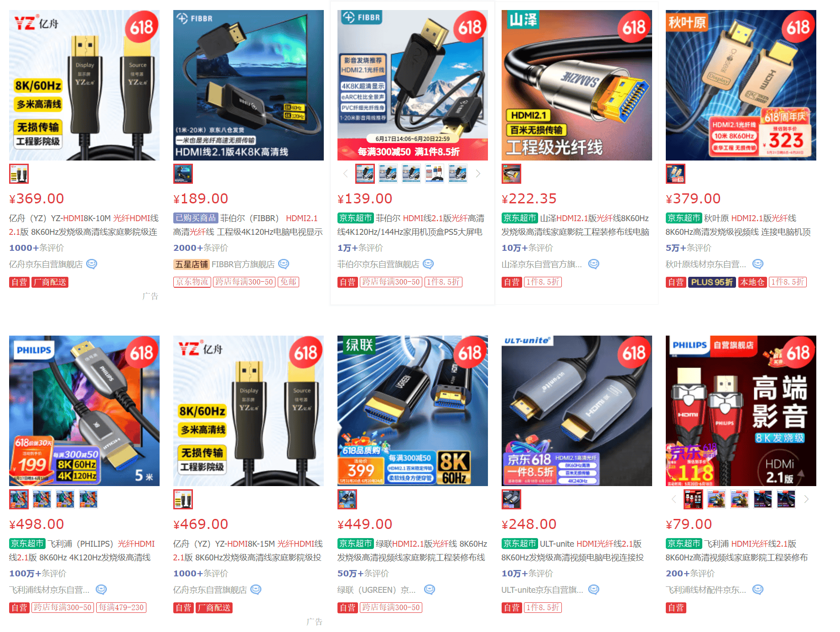The height and width of the screenshot is (632, 840).
Task: Click 跨店每满300-50 coupon tag on ¥189 item
Action: (244, 282)
